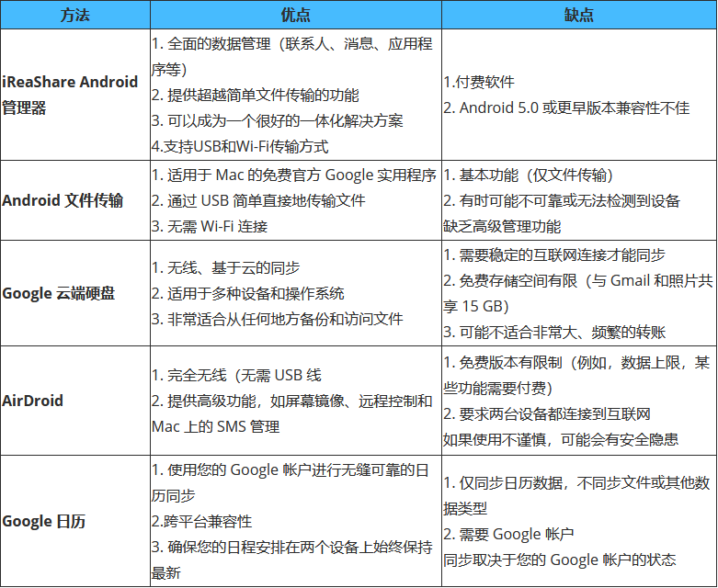
Task: Select the AirDroid row title
Action: (x=32, y=401)
